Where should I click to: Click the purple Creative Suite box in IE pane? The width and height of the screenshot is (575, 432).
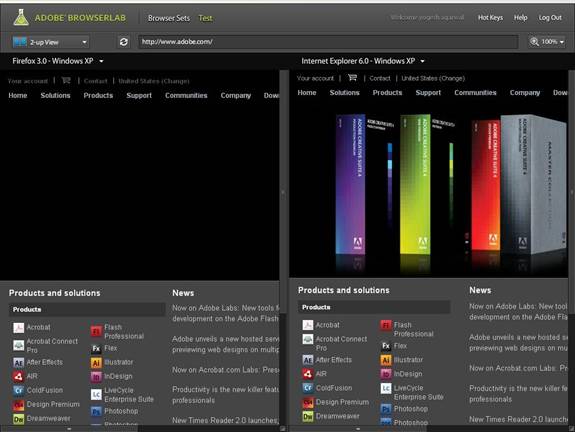pos(351,185)
